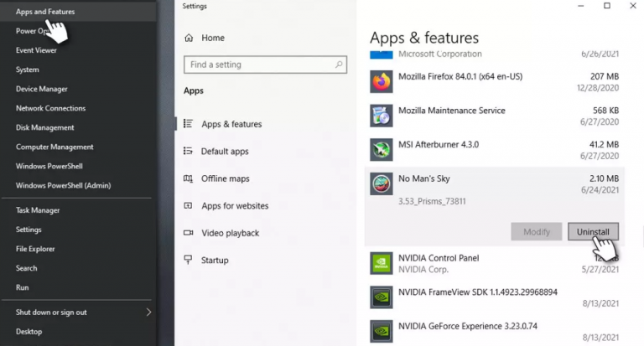644x346 pixels.
Task: Open Apps and Features in the Win+X menu
Action: [45, 12]
